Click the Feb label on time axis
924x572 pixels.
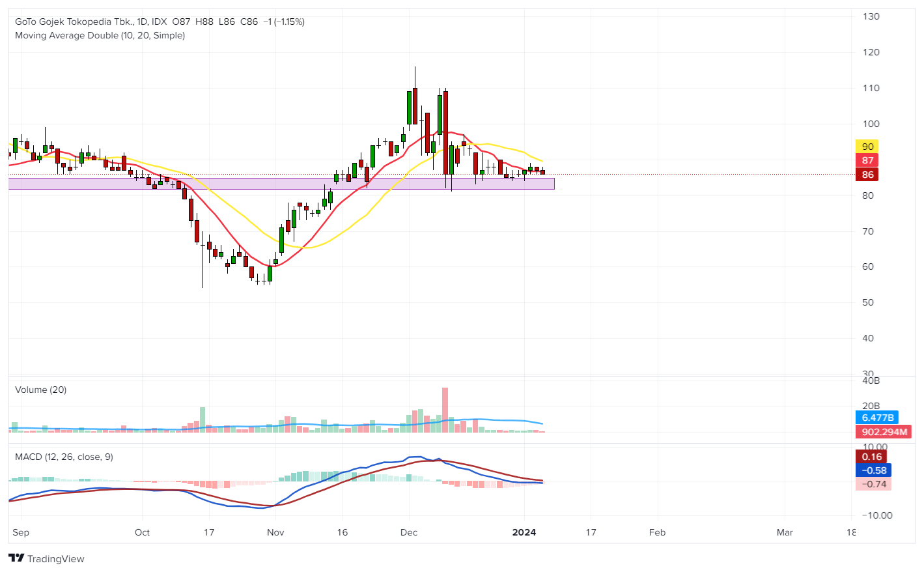point(658,532)
